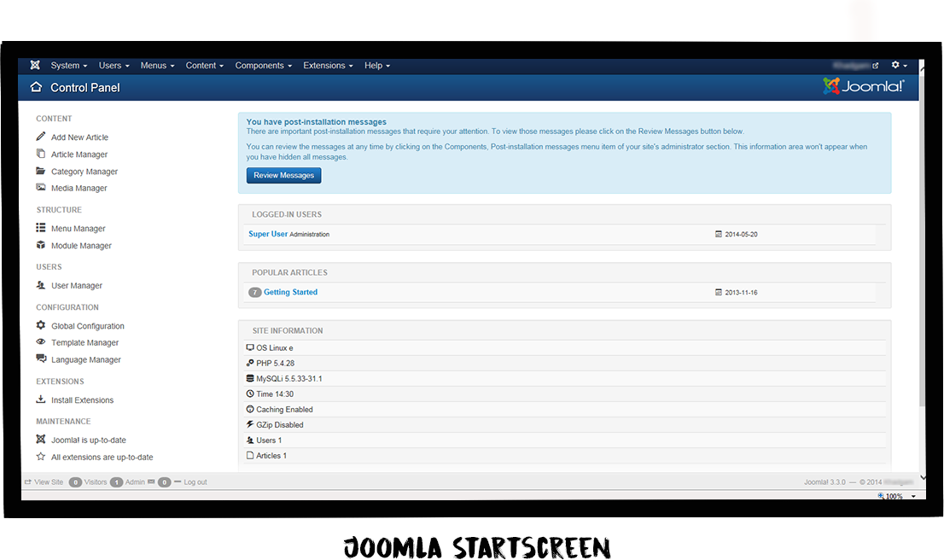Open Article Manager link
Viewport: 944px width, 560px height.
click(79, 155)
